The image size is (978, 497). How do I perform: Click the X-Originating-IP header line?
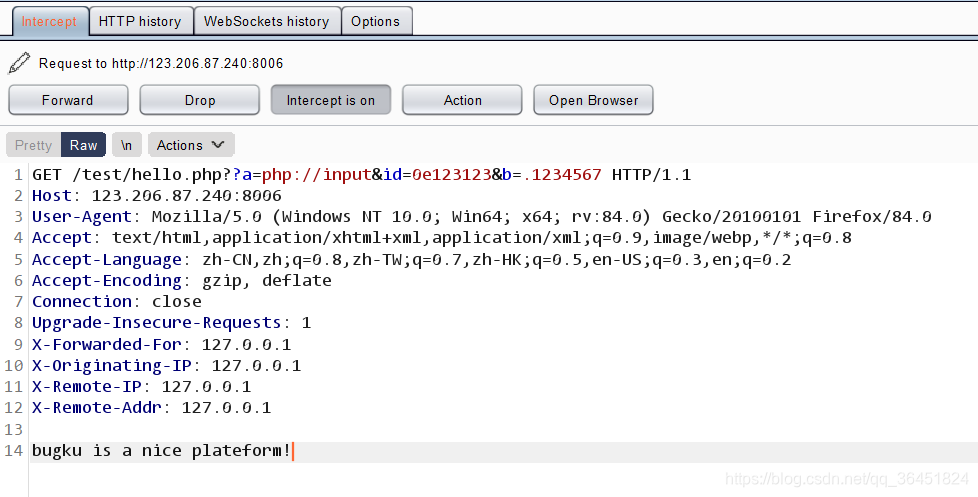tap(167, 365)
